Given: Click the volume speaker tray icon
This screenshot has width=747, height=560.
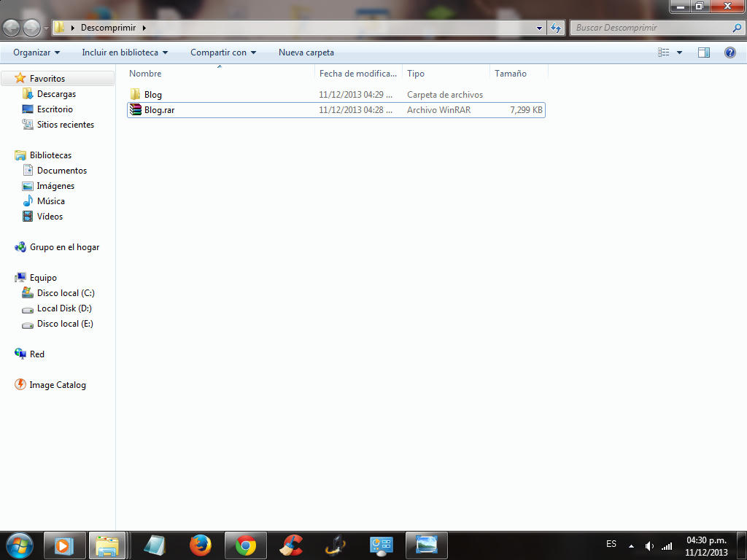Looking at the screenshot, I should pos(649,545).
